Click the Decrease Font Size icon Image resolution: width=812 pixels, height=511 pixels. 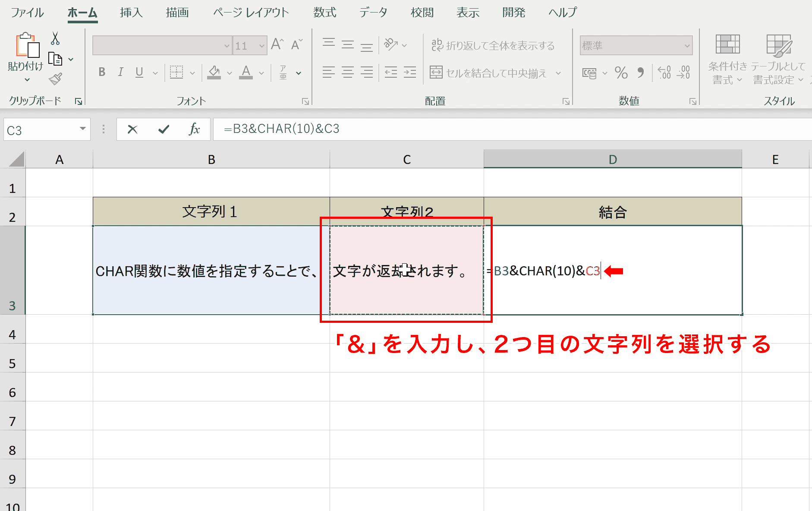297,44
